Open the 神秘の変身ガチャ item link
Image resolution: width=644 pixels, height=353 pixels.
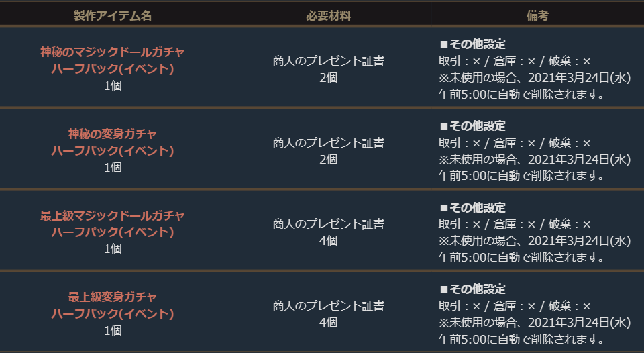pyautogui.click(x=113, y=134)
